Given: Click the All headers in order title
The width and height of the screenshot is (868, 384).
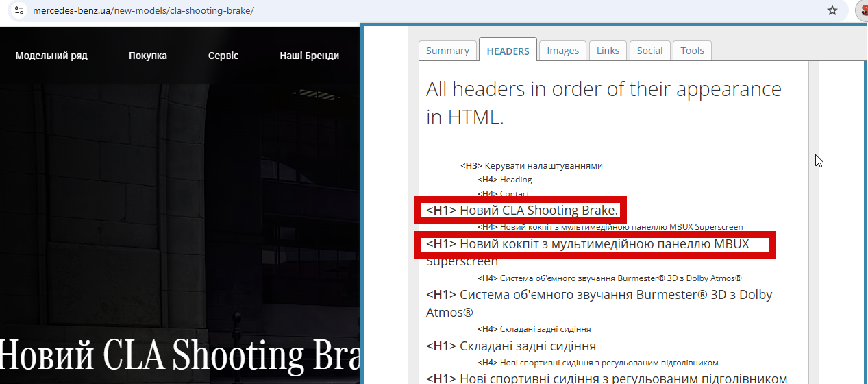Looking at the screenshot, I should click(x=604, y=103).
